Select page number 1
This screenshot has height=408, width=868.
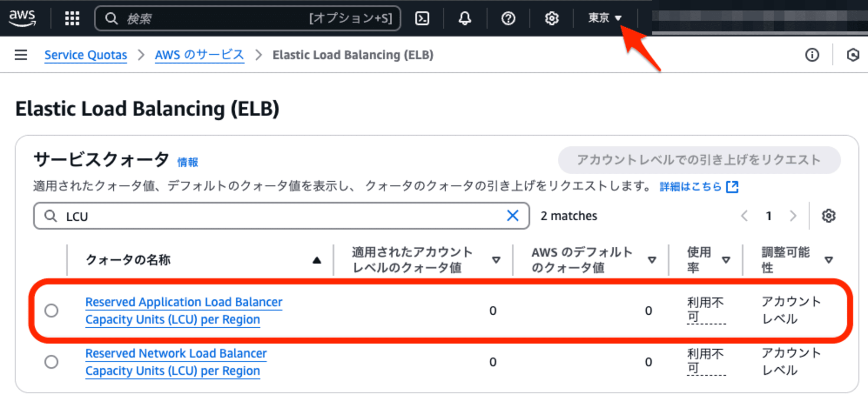click(769, 216)
